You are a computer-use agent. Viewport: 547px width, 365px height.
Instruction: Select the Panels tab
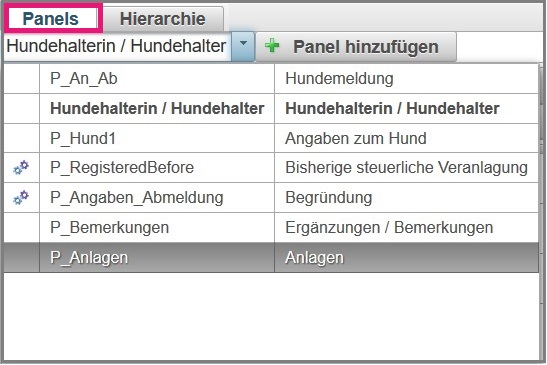coord(51,18)
